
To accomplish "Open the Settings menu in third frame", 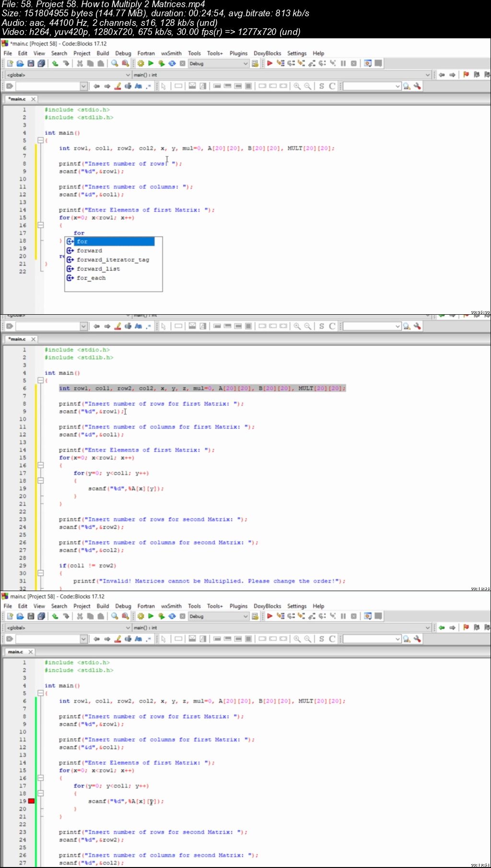I will [297, 606].
